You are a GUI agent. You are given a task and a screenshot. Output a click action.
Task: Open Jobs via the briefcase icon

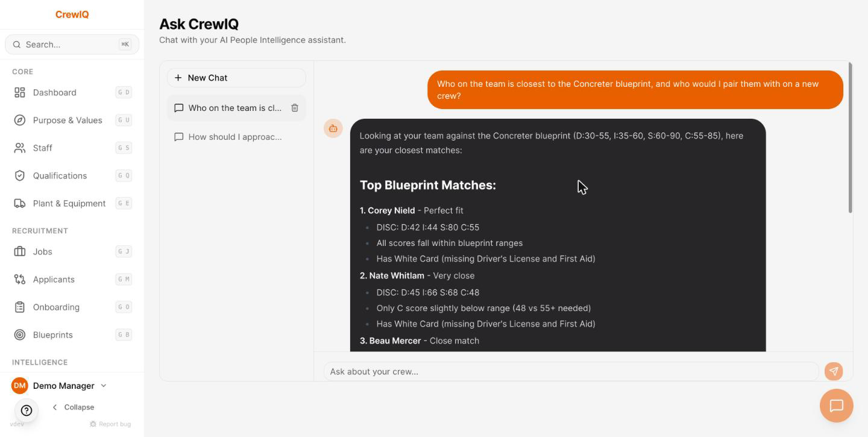tap(20, 251)
